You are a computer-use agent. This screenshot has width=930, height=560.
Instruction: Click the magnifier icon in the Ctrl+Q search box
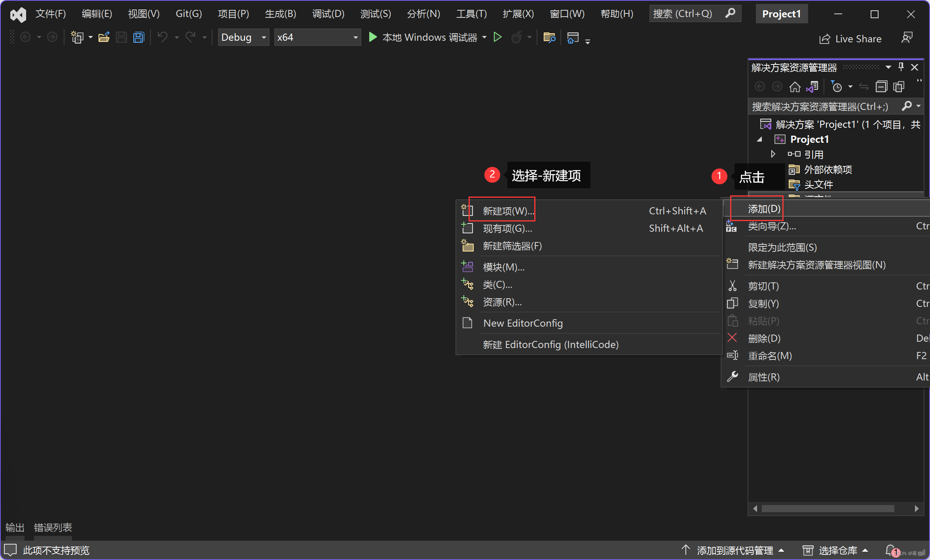[730, 13]
